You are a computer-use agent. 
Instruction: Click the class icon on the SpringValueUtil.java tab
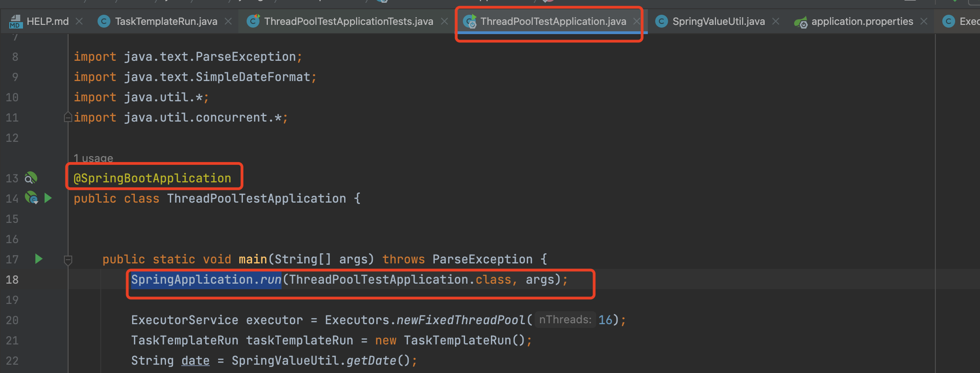[x=662, y=22]
